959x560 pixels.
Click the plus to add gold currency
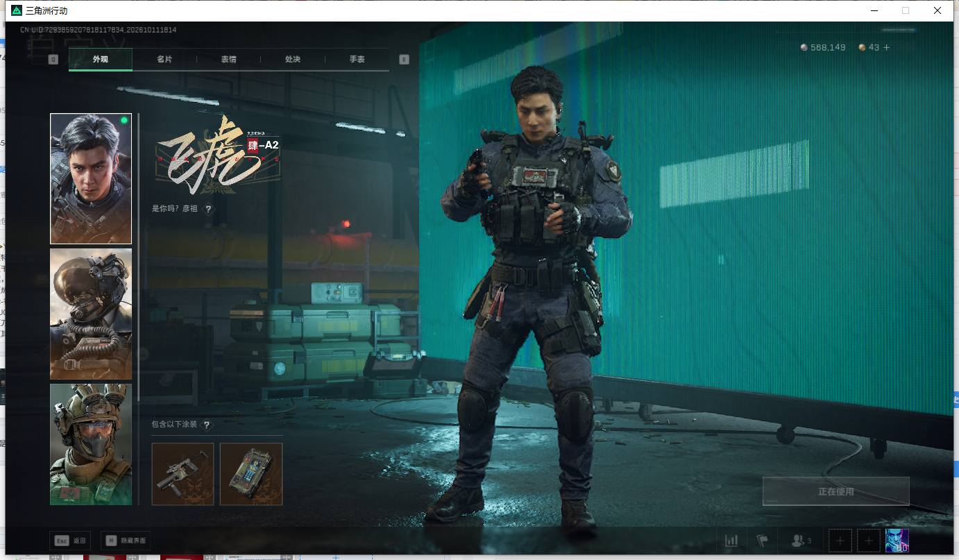point(886,47)
